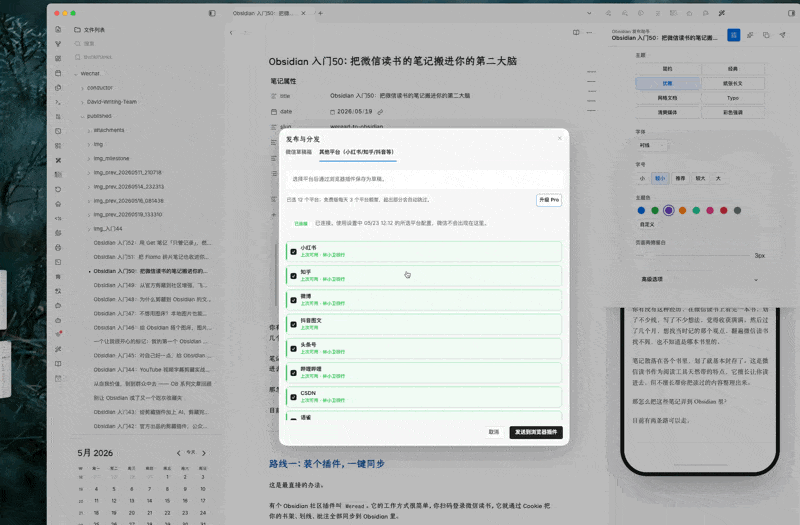Click the circular-arrow sync ribbon icon
The height and width of the screenshot is (525, 800).
pos(58,189)
